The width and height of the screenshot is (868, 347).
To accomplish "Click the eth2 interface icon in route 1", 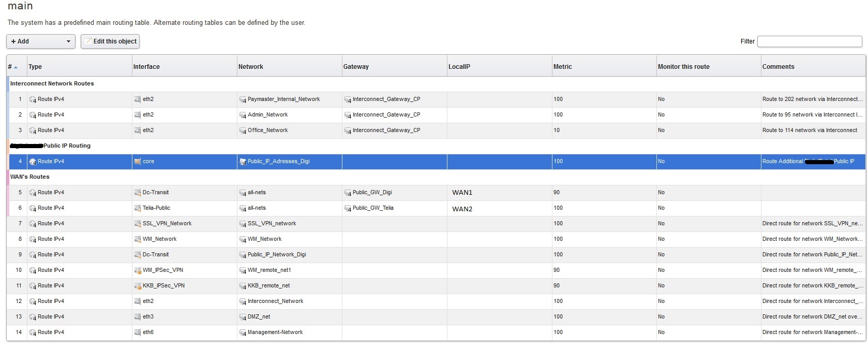I will point(138,99).
